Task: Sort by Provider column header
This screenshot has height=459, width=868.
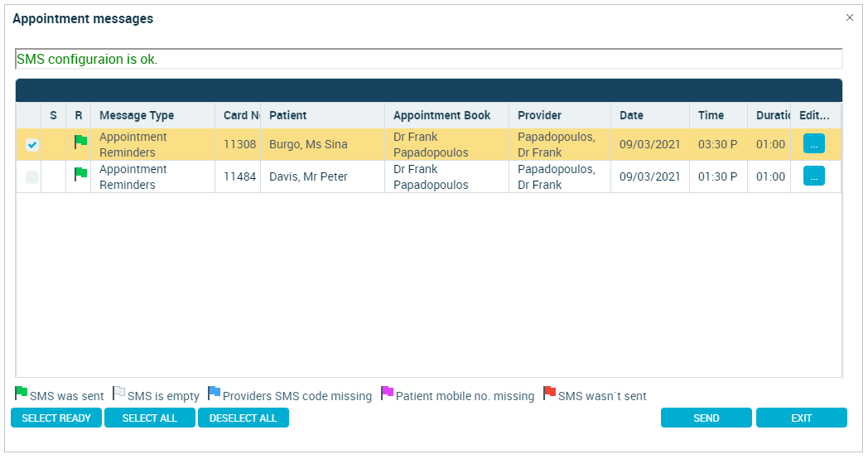Action: click(x=560, y=115)
